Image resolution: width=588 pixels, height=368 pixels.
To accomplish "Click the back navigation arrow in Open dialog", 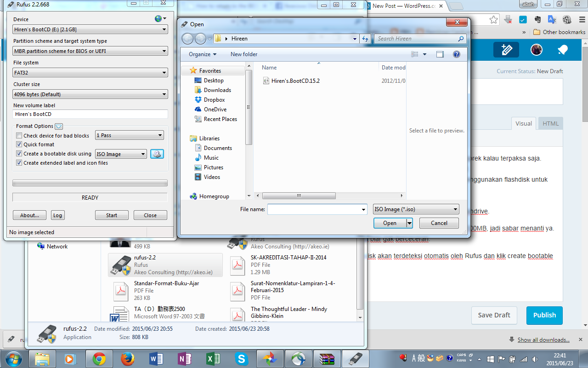I will tap(187, 39).
